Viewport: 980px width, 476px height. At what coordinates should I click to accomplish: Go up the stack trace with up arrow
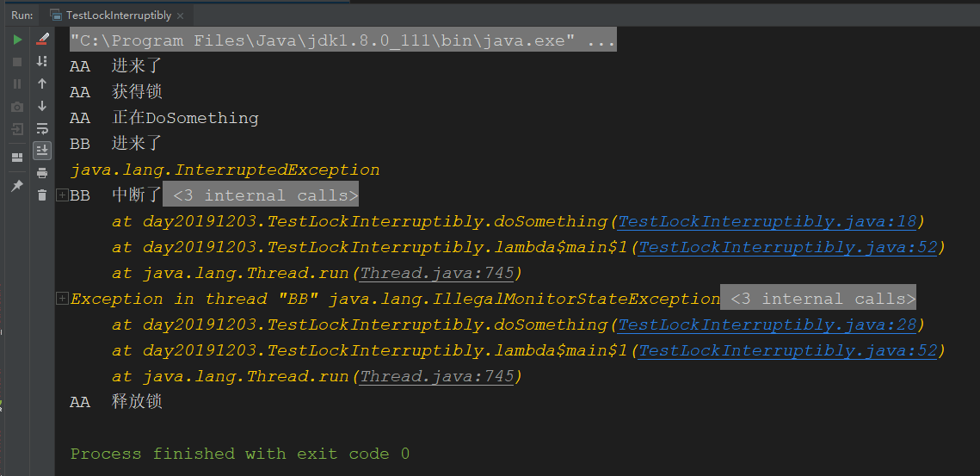[x=42, y=83]
